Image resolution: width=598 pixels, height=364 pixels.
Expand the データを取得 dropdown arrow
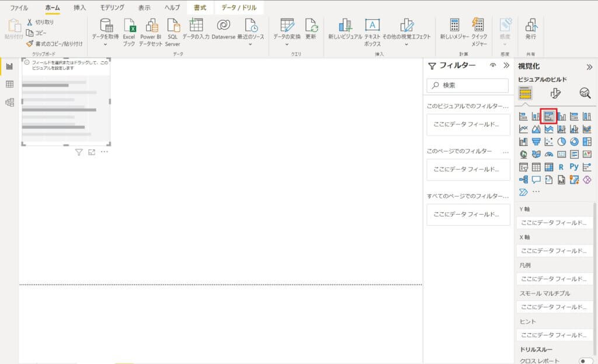pos(105,44)
